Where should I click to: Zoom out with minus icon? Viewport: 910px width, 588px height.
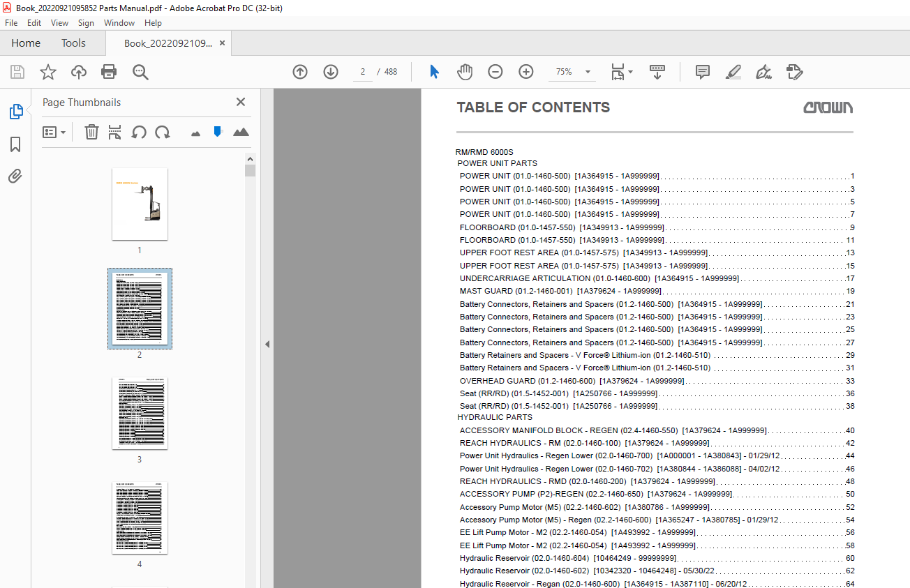495,72
